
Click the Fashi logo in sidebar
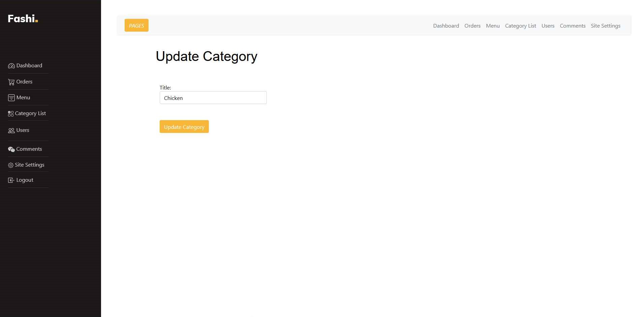tap(23, 19)
